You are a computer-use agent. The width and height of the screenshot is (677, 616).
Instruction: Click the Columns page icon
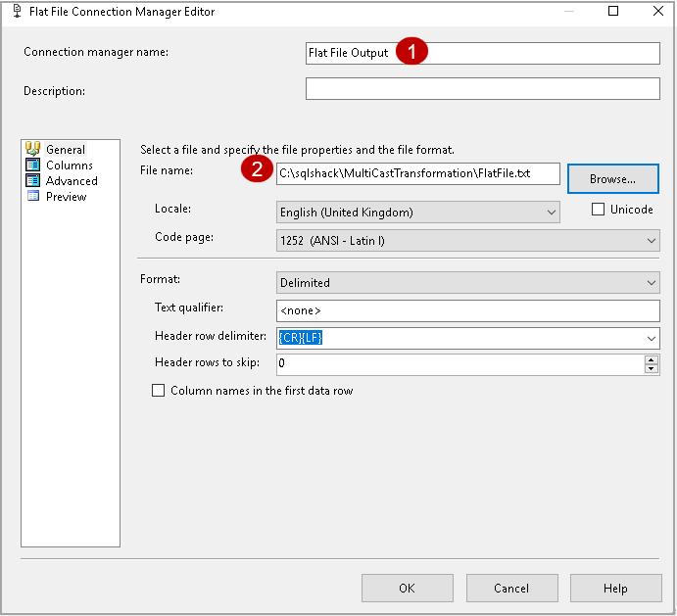(x=32, y=166)
